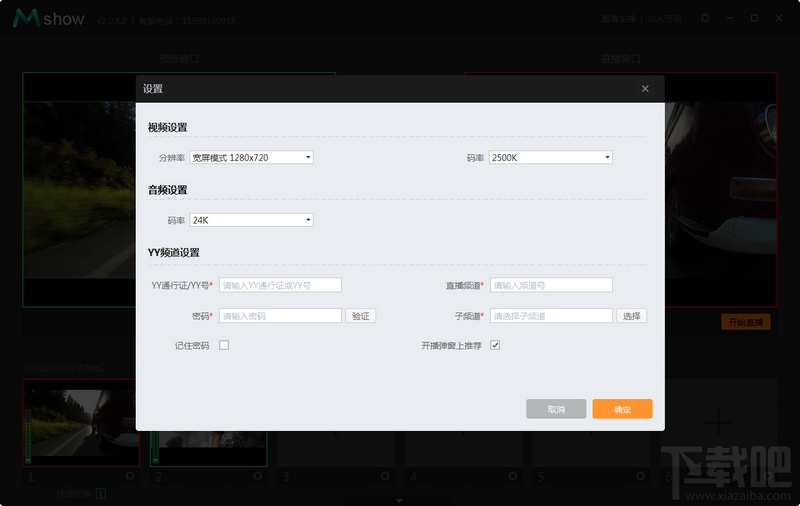The image size is (800, 506).
Task: Click the YY通行证/YY号 input field
Action: coord(280,285)
